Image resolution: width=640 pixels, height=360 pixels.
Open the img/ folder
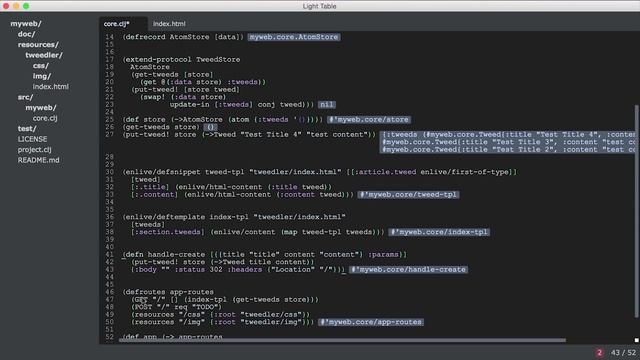[x=42, y=76]
